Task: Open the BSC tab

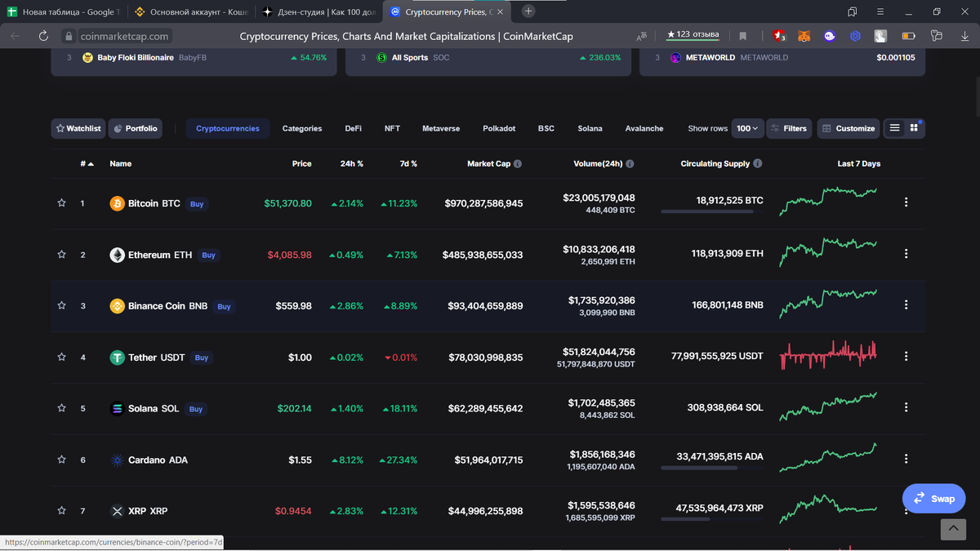Action: tap(546, 128)
